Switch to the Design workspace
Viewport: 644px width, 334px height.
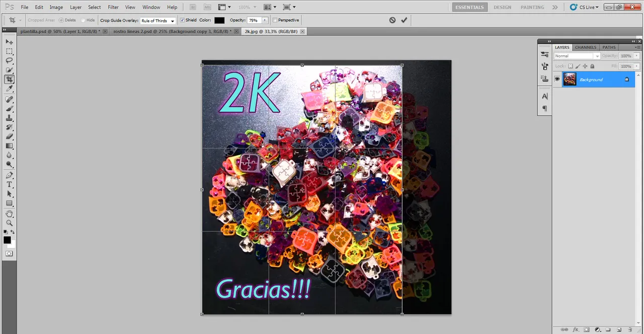[x=502, y=7]
